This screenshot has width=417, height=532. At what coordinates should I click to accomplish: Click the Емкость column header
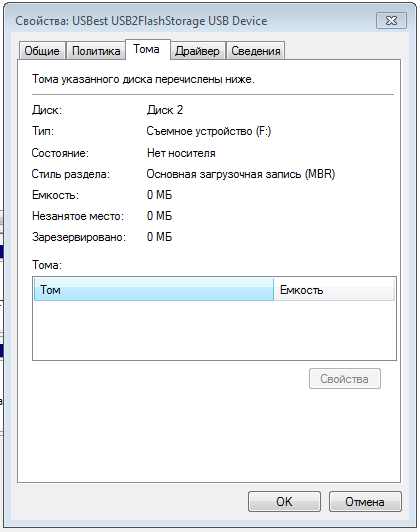coord(334,290)
